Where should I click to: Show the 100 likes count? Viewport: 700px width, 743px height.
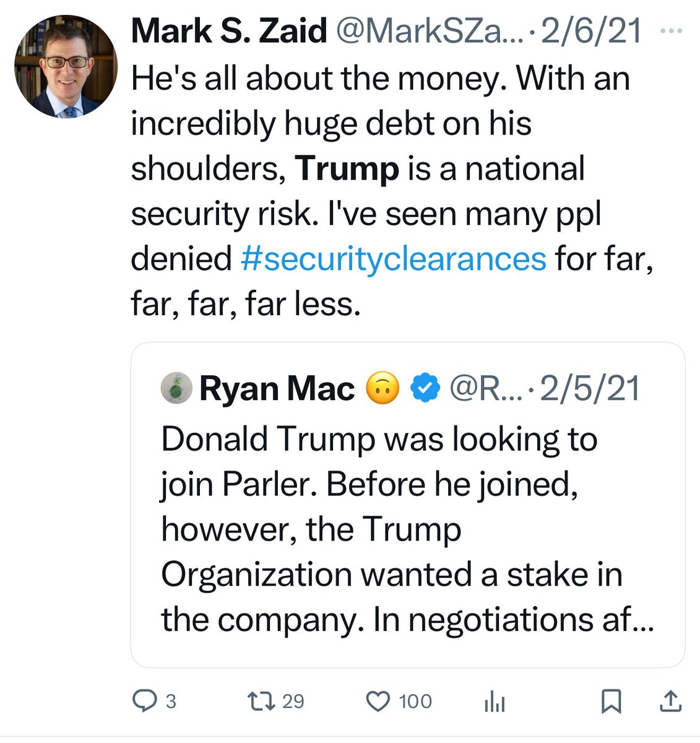[415, 701]
